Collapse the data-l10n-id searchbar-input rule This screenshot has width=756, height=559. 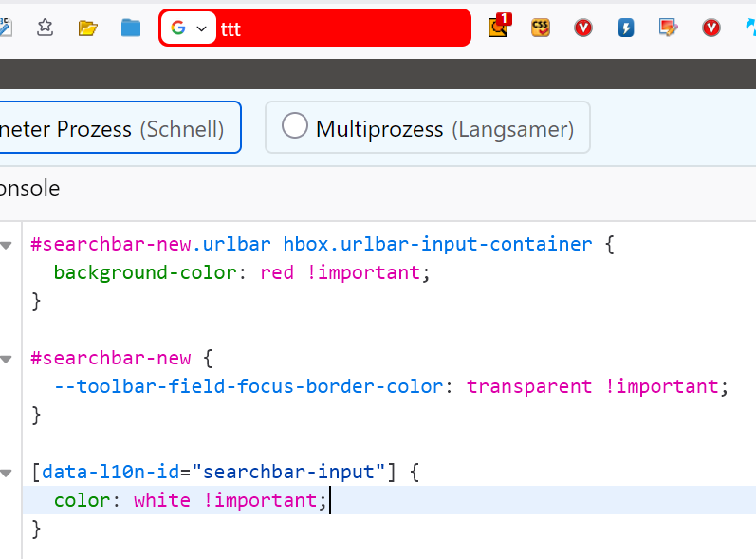tap(7, 473)
